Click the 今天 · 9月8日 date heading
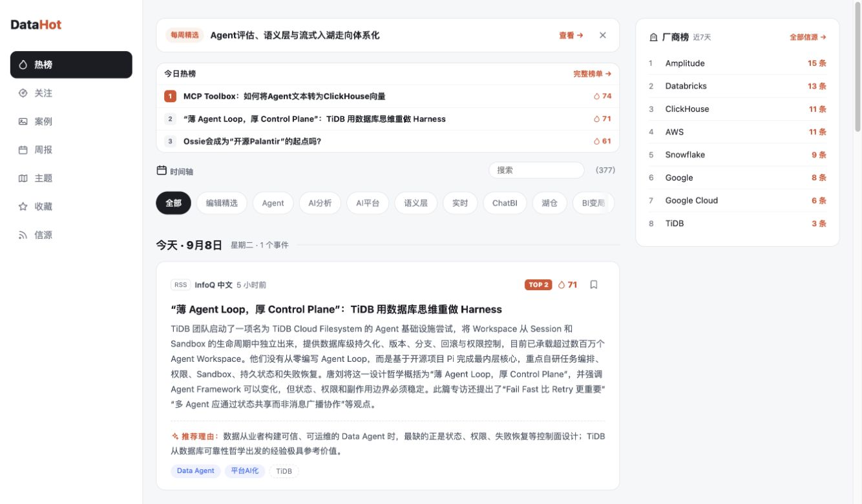This screenshot has height=504, width=862. pyautogui.click(x=189, y=245)
